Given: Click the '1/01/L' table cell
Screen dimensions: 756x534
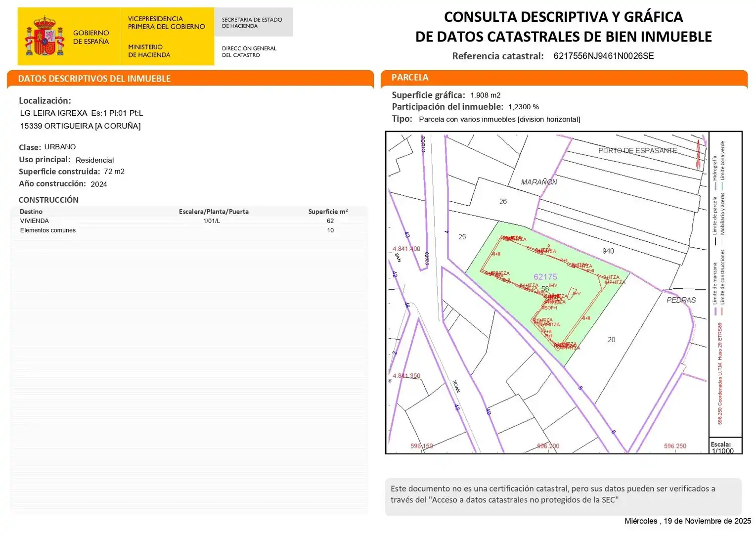Looking at the screenshot, I should (212, 221).
